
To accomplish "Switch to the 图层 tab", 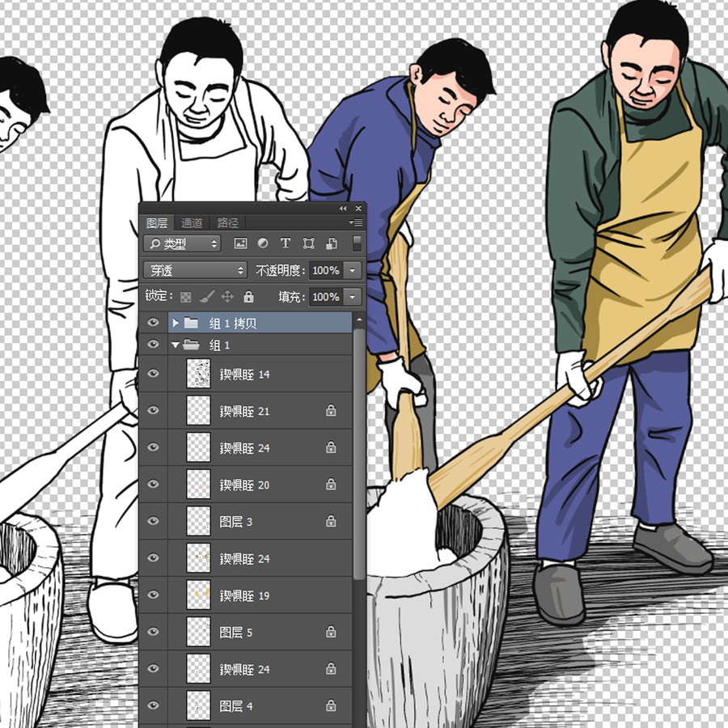I will point(157,223).
